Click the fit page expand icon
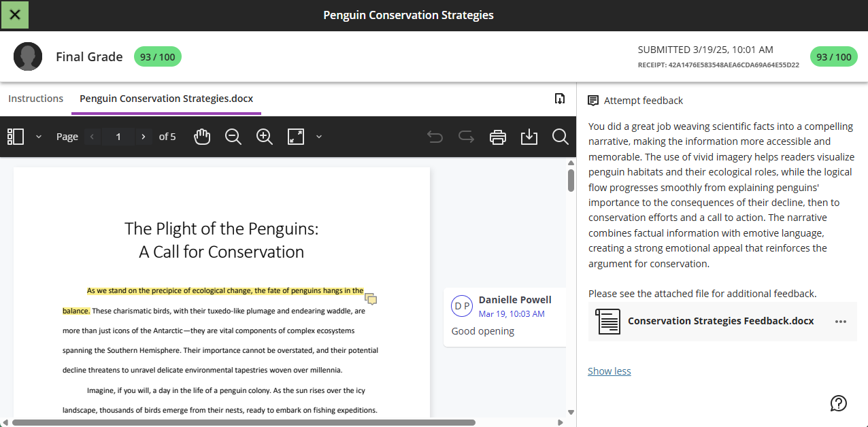 pyautogui.click(x=296, y=137)
